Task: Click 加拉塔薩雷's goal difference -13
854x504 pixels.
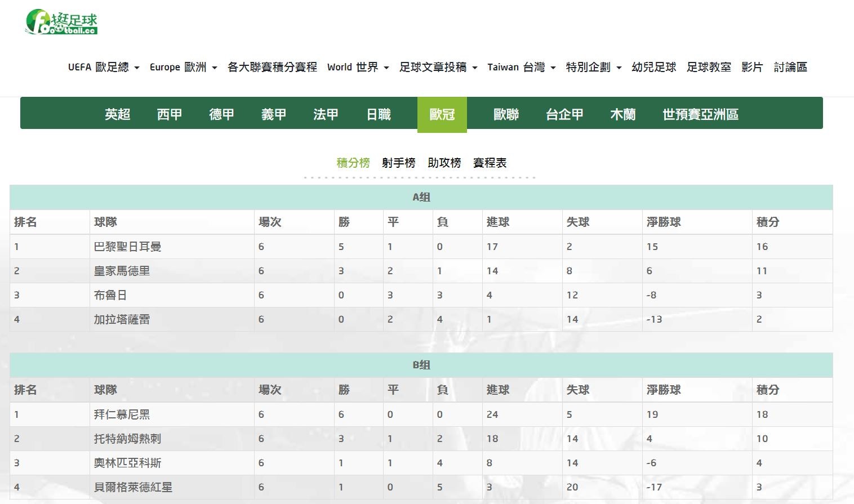Action: (654, 319)
